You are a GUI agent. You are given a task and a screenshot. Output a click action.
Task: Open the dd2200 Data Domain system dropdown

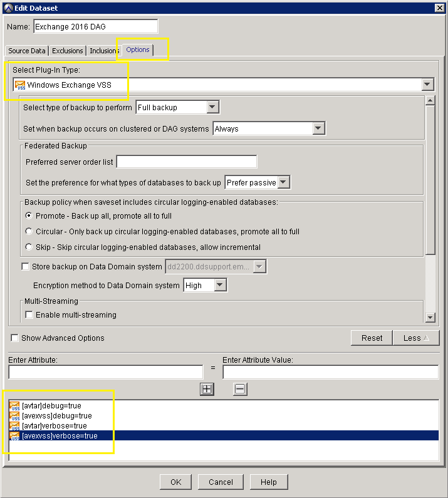pos(259,266)
